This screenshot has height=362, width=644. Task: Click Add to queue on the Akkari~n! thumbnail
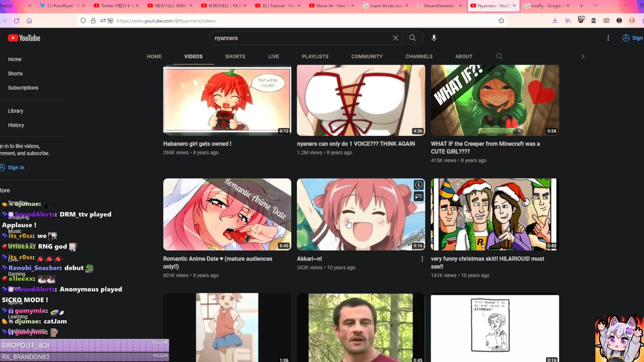419,196
